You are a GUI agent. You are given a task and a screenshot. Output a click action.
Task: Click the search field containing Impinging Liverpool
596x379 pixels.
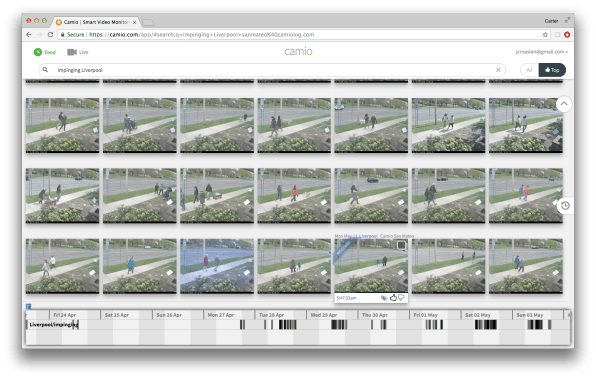pos(272,70)
